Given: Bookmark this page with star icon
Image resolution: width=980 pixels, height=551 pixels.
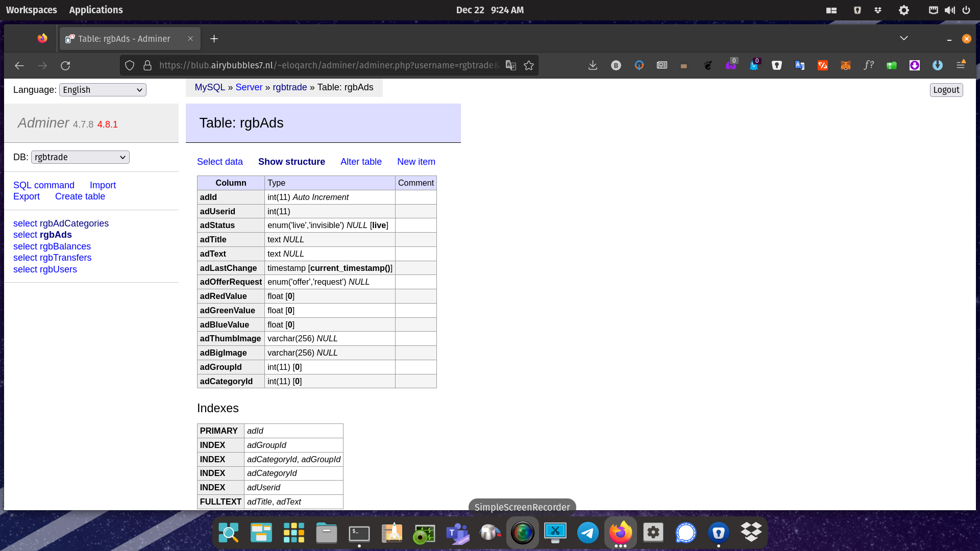Looking at the screenshot, I should 529,65.
